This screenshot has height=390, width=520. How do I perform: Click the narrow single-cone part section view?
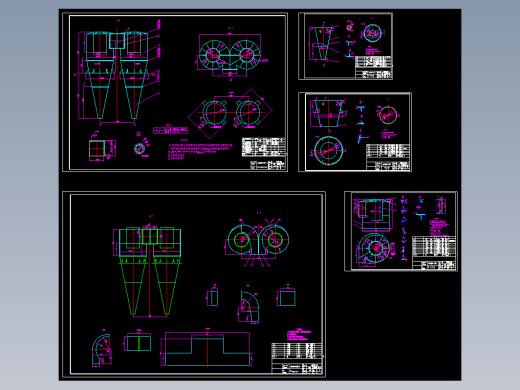(322, 44)
